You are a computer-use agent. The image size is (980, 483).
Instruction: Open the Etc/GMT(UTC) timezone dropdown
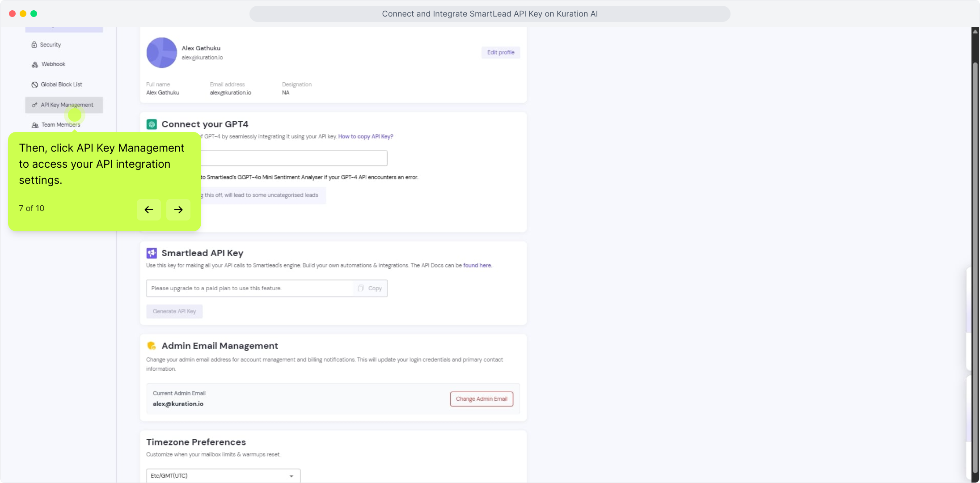223,476
